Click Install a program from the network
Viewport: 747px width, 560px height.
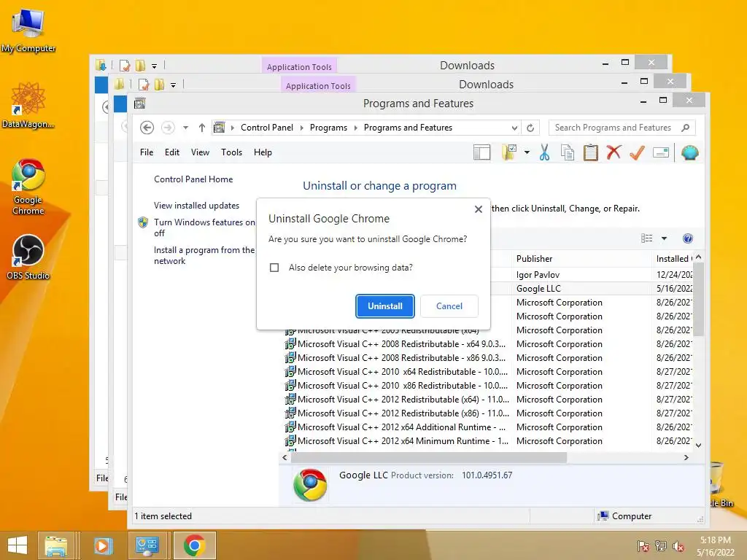coord(204,255)
